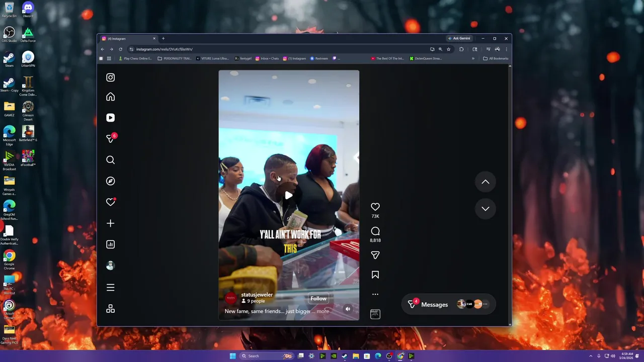Open Reels from the Instagram sidebar
This screenshot has width=644, height=362.
tap(111, 118)
